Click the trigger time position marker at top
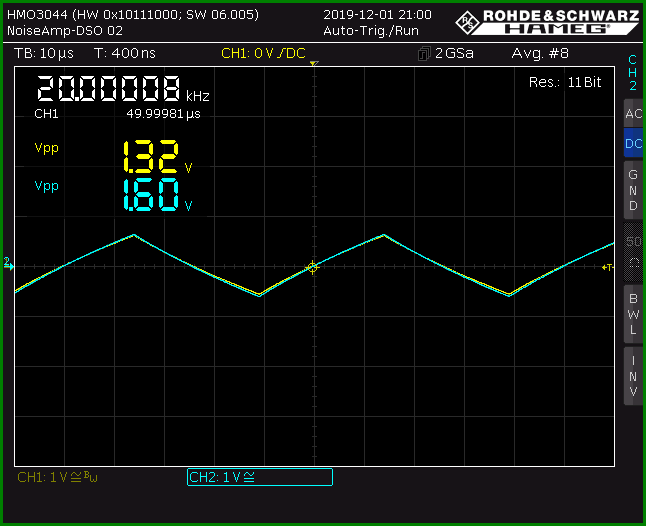 click(x=314, y=63)
